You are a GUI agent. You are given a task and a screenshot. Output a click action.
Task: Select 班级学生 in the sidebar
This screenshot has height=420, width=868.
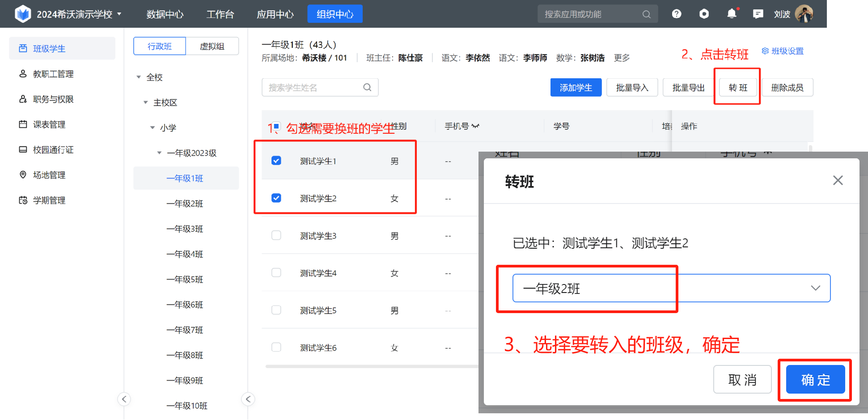[x=62, y=48]
